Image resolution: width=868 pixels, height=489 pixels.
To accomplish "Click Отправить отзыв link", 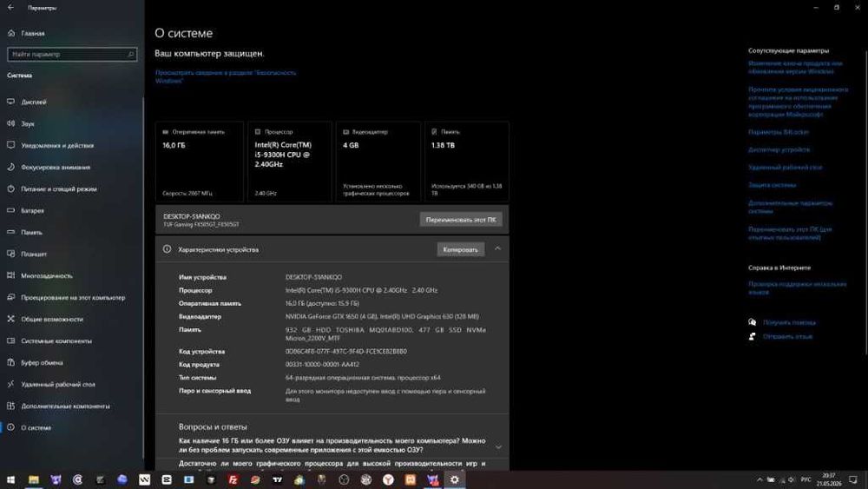I will [787, 336].
